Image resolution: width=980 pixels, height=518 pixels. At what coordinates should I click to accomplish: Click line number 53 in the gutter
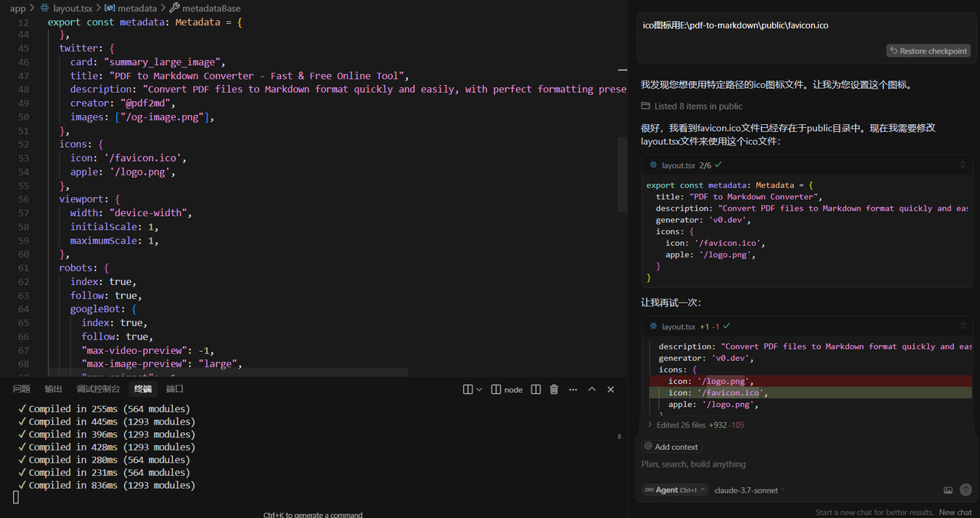click(23, 158)
